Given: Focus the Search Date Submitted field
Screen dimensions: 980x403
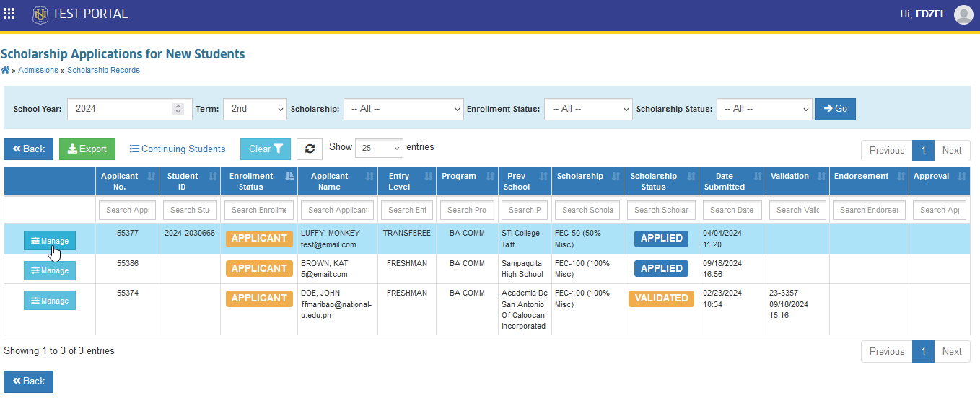Looking at the screenshot, I should coord(732,210).
